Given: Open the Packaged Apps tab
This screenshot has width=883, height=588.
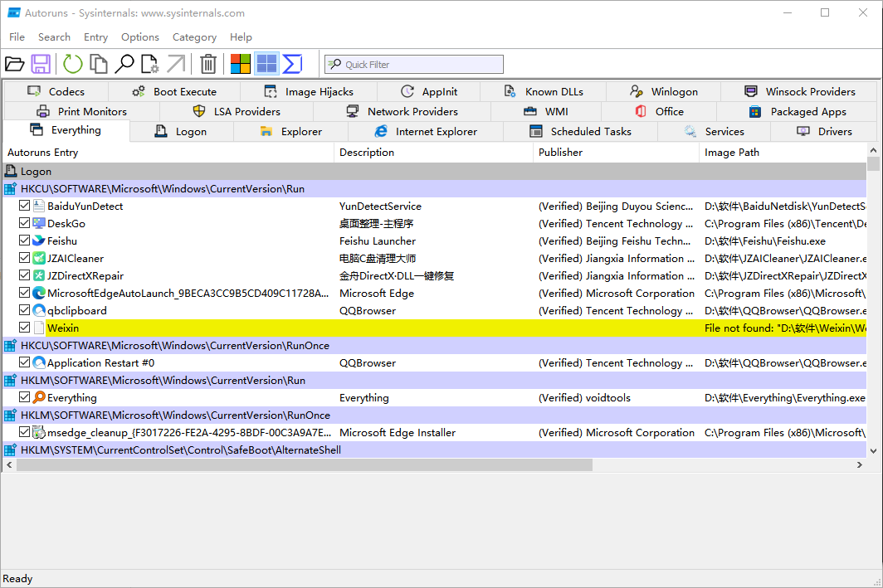Looking at the screenshot, I should (x=797, y=111).
